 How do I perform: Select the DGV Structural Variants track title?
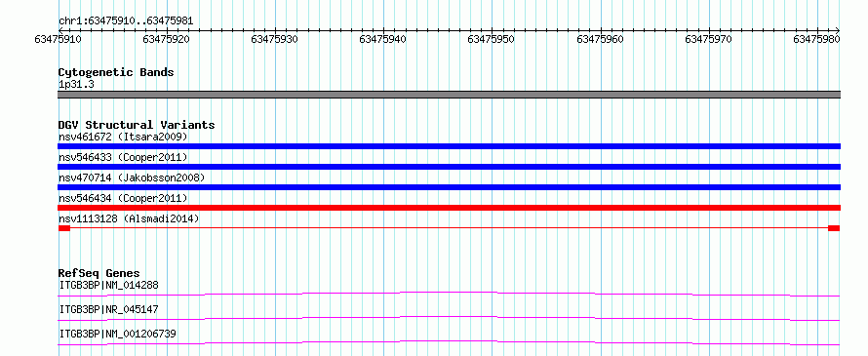[137, 125]
